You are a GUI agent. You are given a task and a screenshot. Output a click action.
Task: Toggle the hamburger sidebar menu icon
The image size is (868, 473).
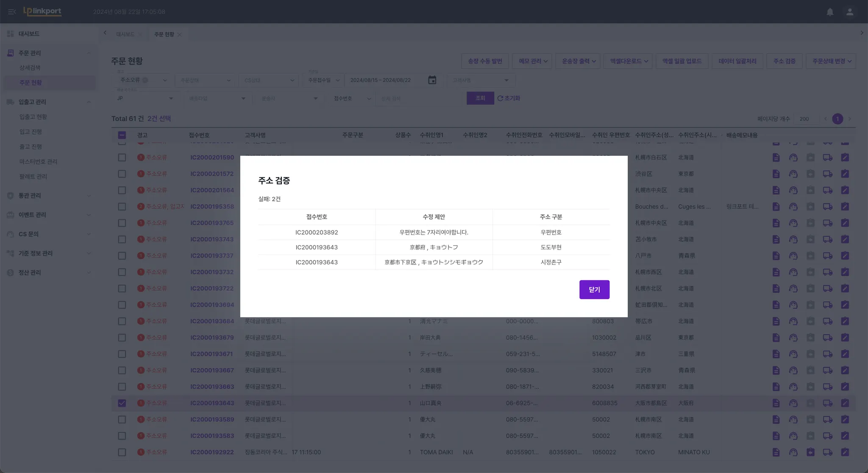click(12, 12)
